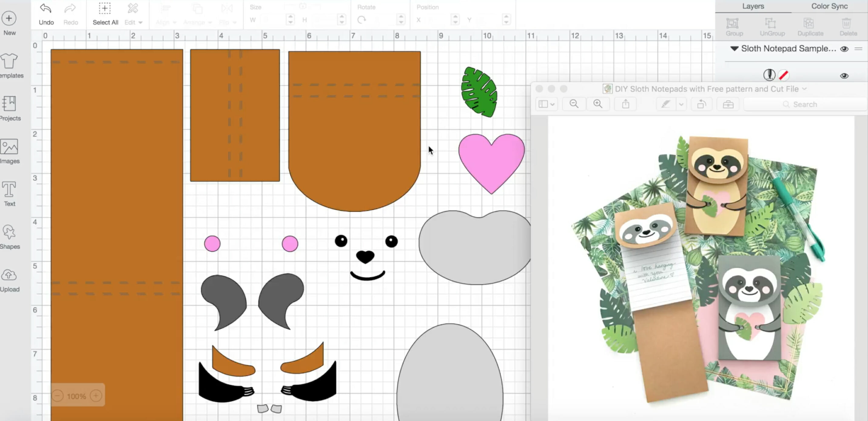
Task: Click the UnGroup layers icon
Action: pos(771,23)
